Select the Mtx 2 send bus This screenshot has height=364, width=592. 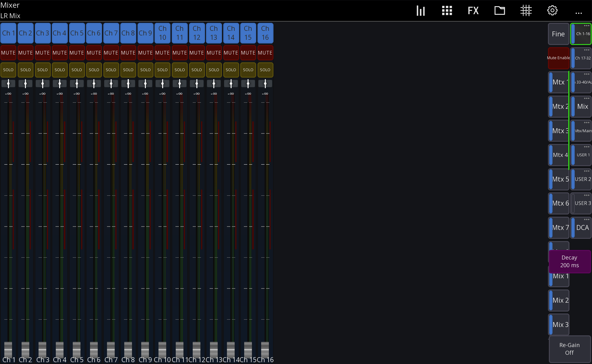click(558, 107)
